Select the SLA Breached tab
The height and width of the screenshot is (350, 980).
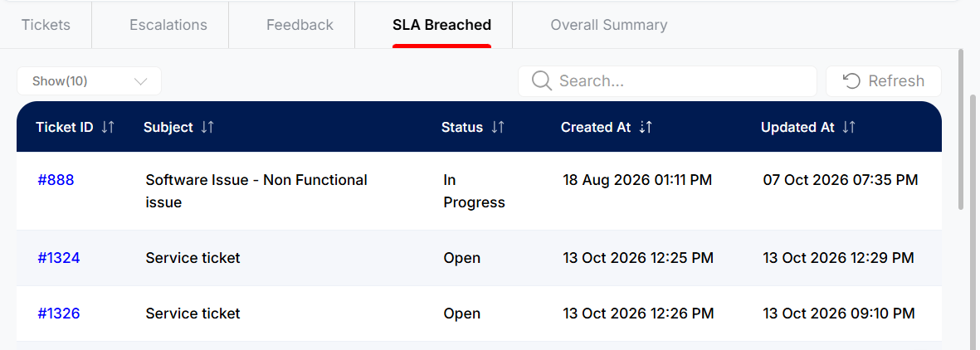[442, 25]
